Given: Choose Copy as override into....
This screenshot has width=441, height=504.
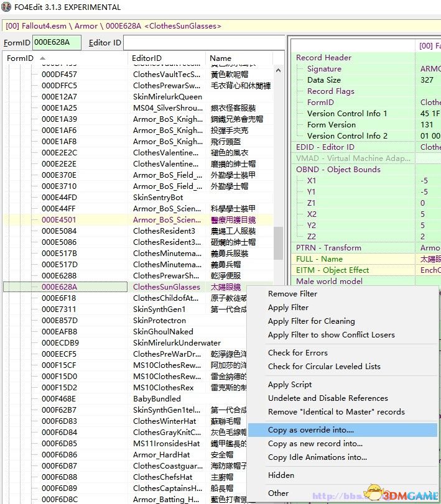Looking at the screenshot, I should pos(343,430).
